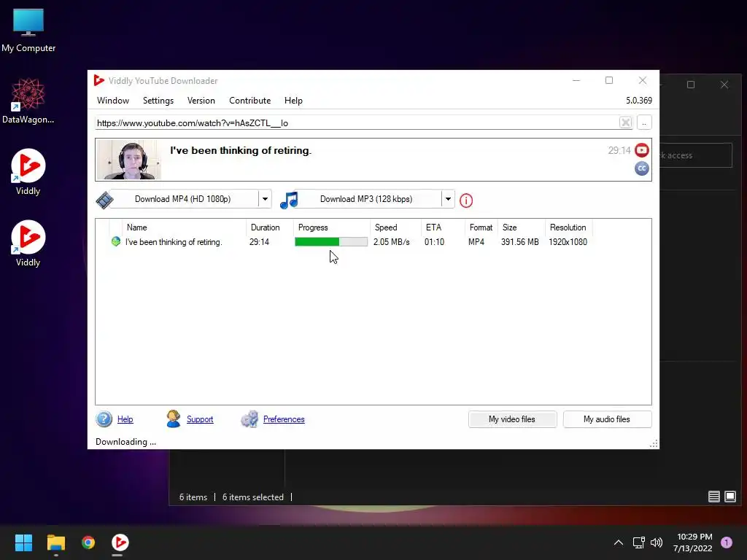Click the blue music note icon
The image size is (747, 560).
pyautogui.click(x=289, y=200)
